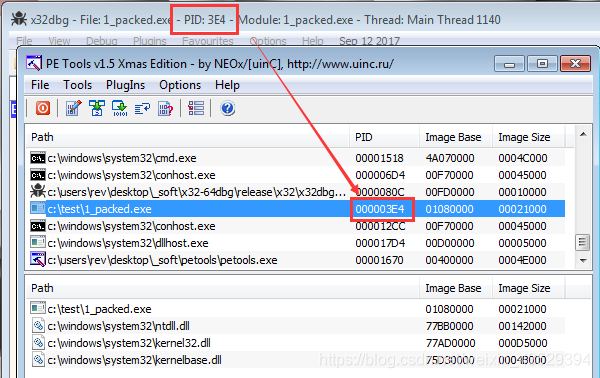This screenshot has width=600, height=378.
Task: Click the petools.exe process icon
Action: point(38,260)
